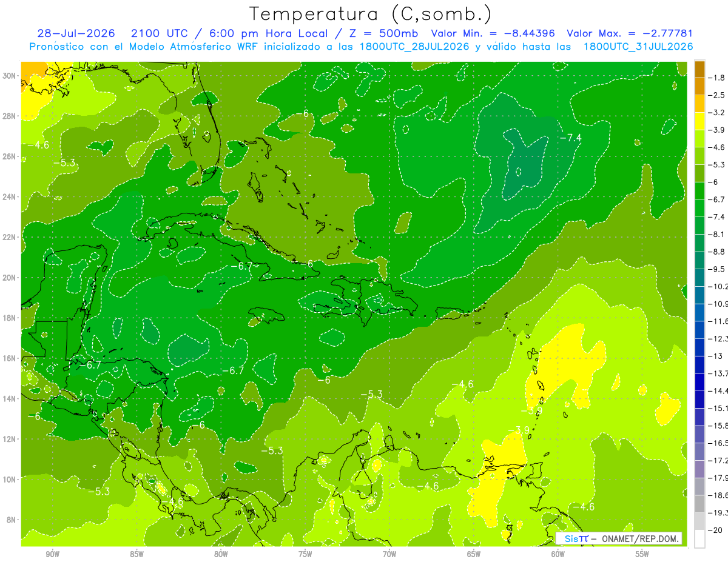
Task: Click the '28-Jul-2026' date text
Action: click(x=76, y=33)
